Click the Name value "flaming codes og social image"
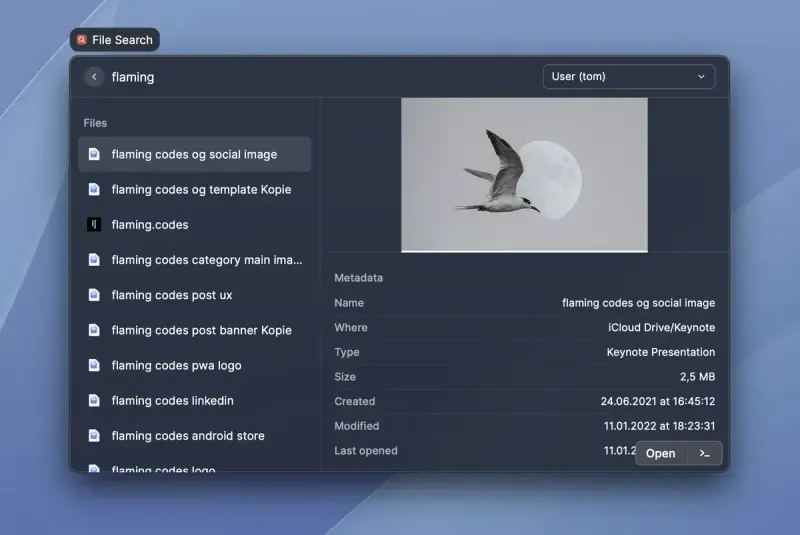This screenshot has height=535, width=800. tap(638, 303)
